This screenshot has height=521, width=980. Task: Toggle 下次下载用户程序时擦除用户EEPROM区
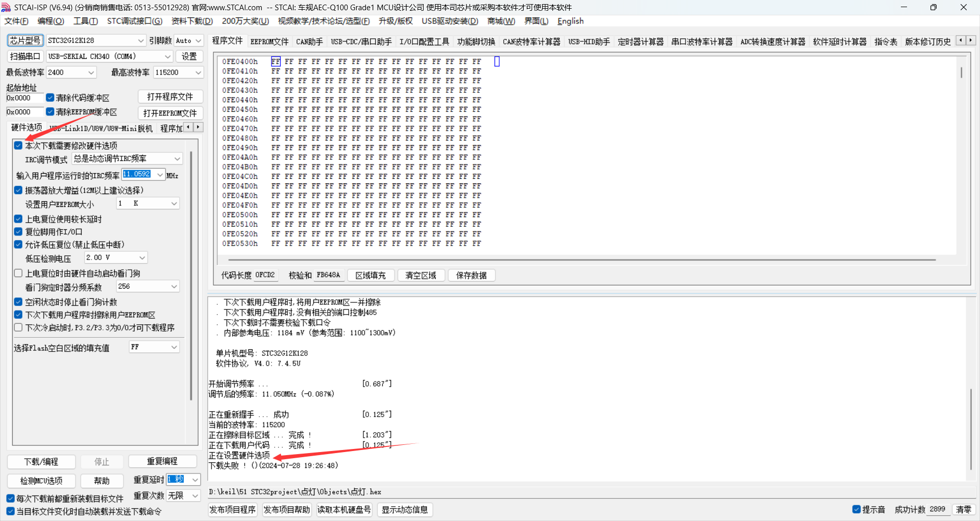click(x=18, y=315)
